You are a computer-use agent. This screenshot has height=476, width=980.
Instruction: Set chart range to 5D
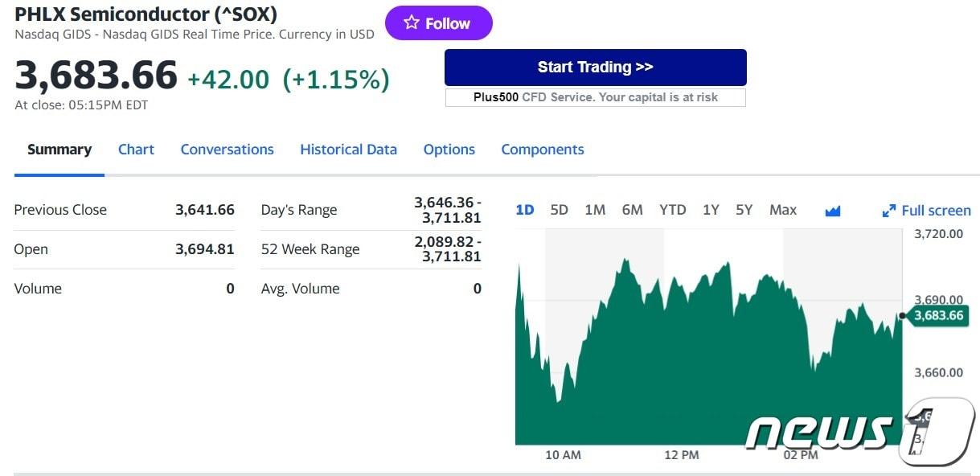(x=559, y=210)
